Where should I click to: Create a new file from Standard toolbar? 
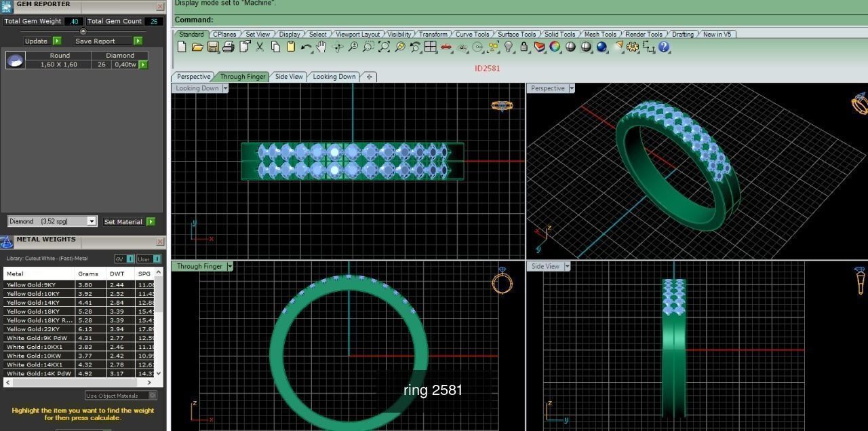pos(182,47)
